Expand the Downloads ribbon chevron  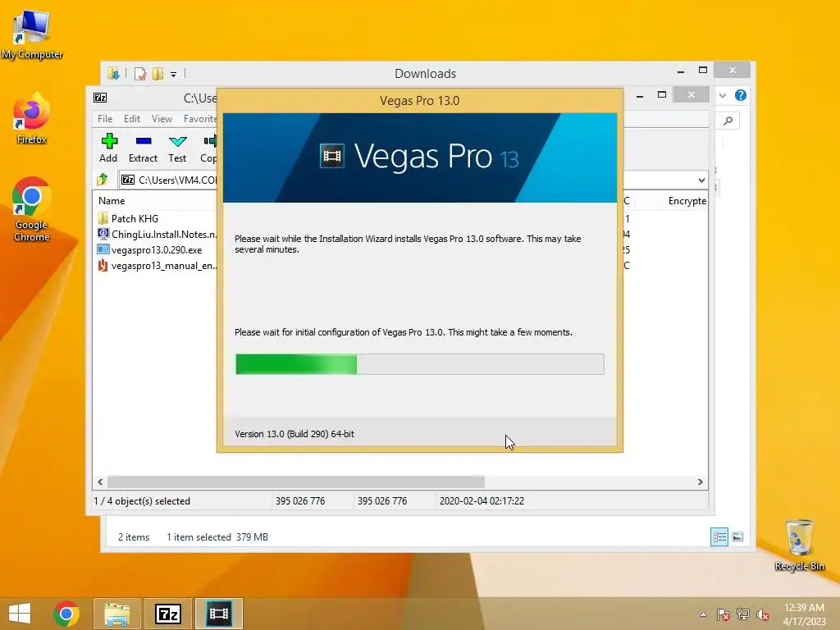point(723,95)
